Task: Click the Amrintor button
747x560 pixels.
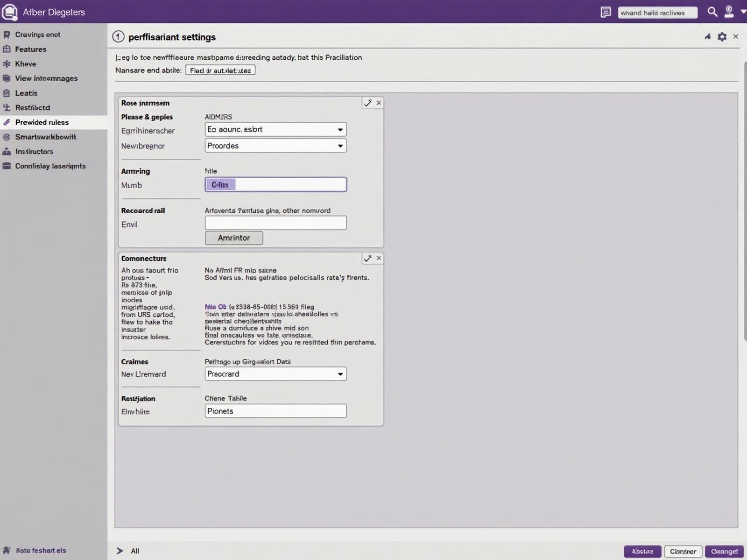Action: 234,238
